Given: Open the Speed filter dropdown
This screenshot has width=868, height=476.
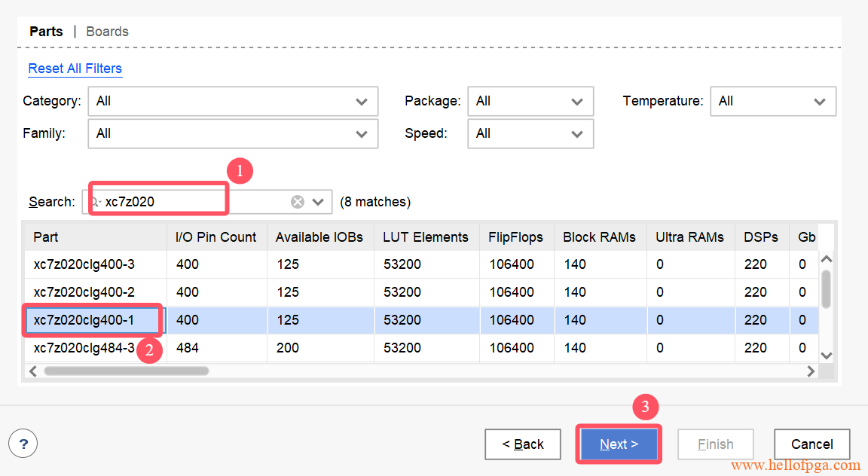Looking at the screenshot, I should coord(530,133).
